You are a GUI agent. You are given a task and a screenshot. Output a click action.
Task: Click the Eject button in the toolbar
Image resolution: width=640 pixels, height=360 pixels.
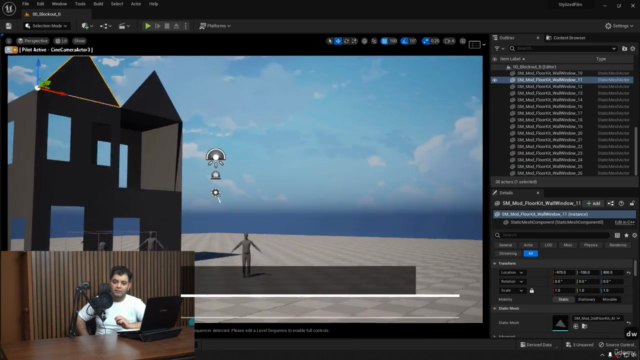tap(176, 26)
